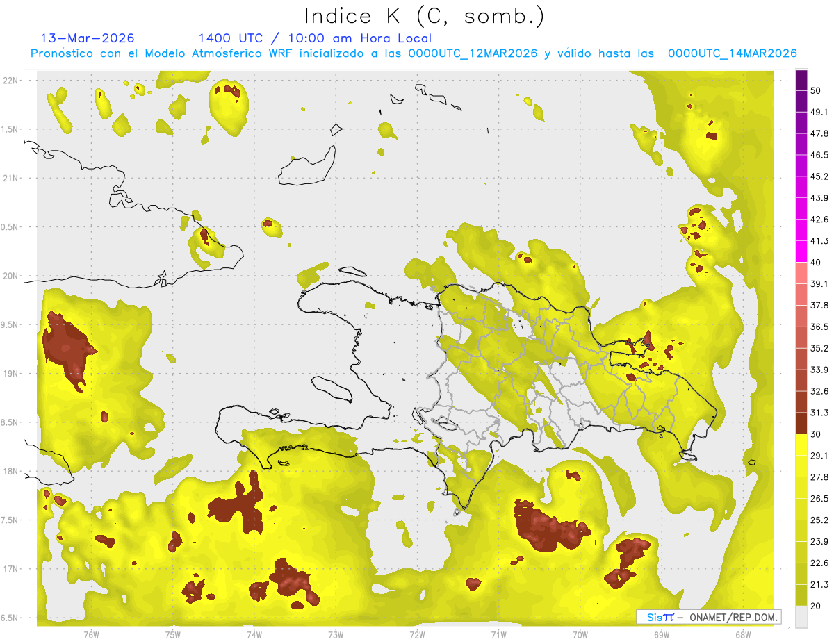Click the "36.5" colorbar label

(819, 327)
